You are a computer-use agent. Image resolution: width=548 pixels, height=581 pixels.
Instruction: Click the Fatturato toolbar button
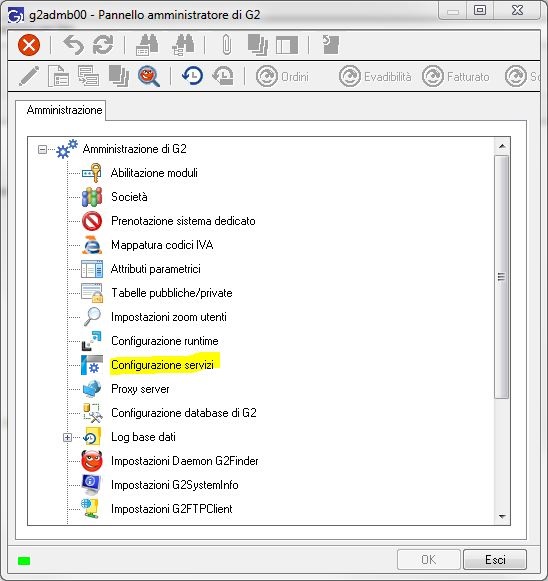(x=456, y=77)
